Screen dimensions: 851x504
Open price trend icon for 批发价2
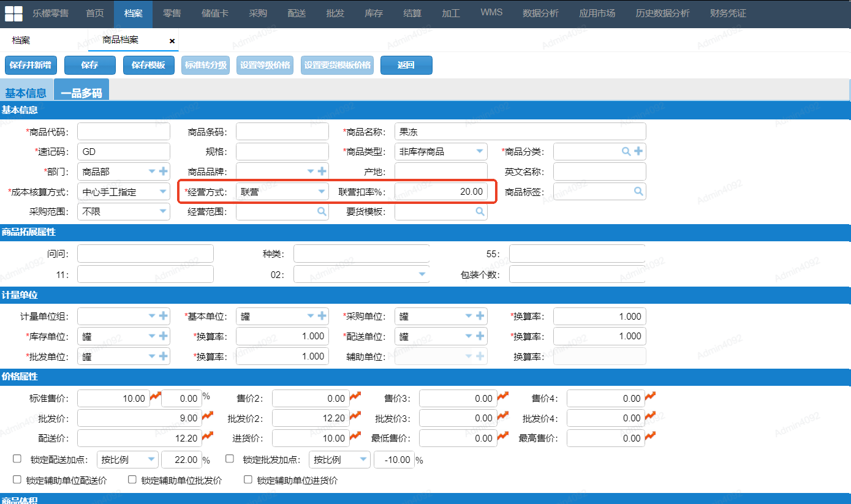coord(355,416)
